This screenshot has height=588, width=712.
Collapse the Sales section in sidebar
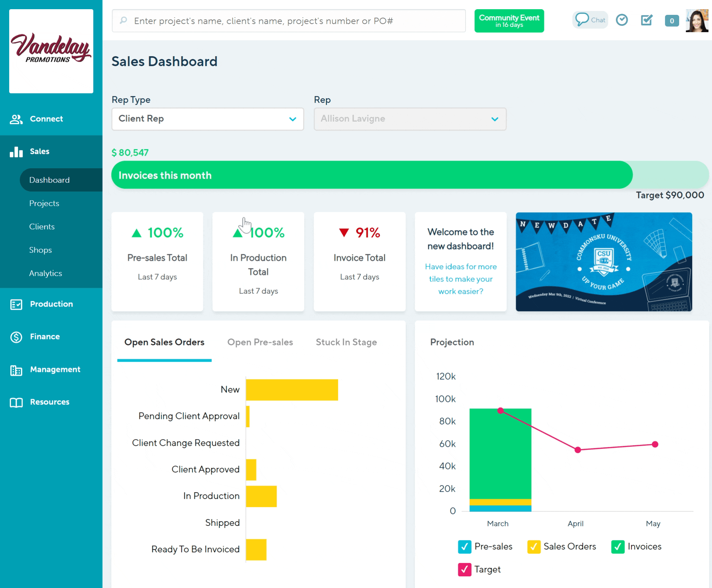[x=39, y=152]
